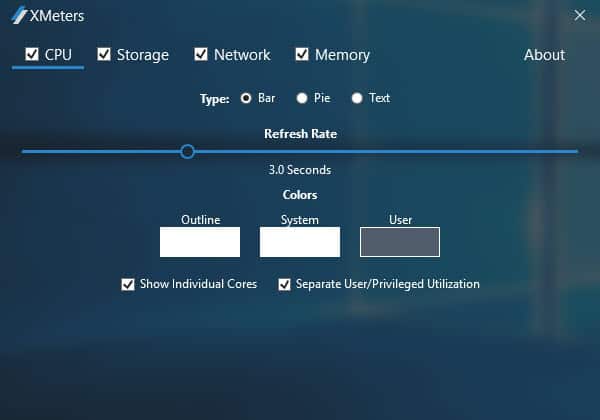This screenshot has height=420, width=600.
Task: Open the About page
Action: click(544, 55)
